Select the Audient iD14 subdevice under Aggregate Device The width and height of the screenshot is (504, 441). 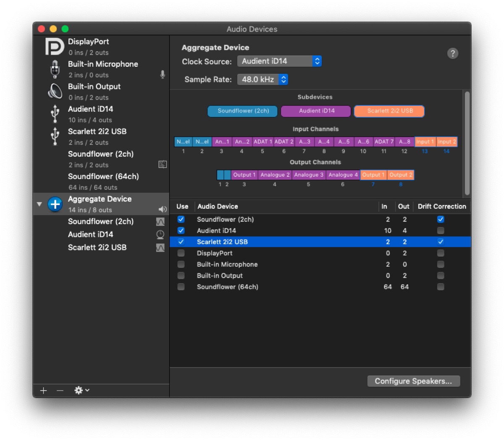(x=101, y=234)
